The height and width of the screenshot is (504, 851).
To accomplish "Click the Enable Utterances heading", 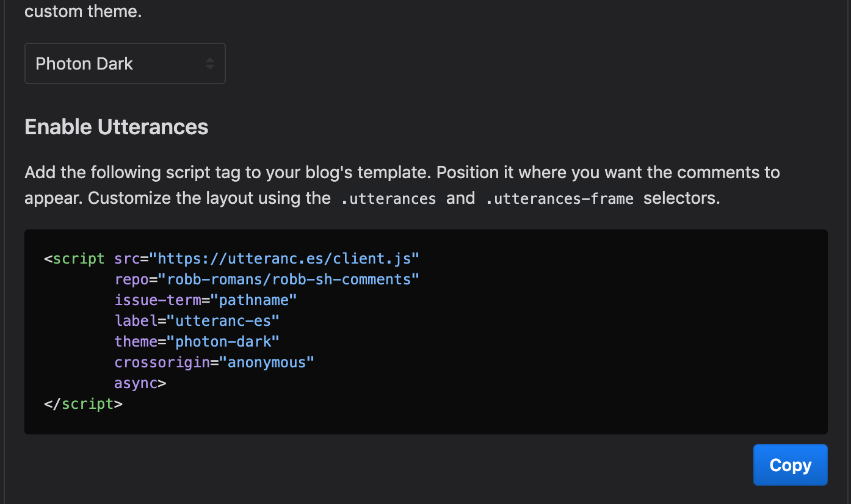I will point(117,127).
